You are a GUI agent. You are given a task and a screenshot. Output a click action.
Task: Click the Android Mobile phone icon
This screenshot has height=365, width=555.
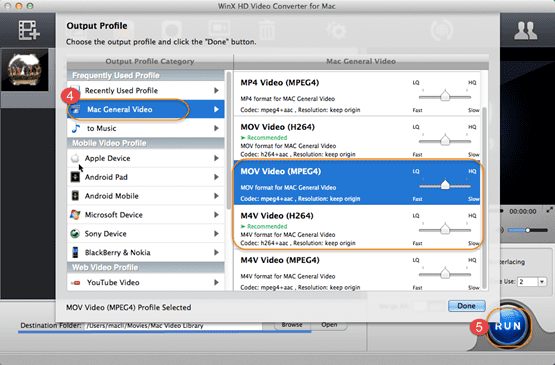(x=75, y=196)
